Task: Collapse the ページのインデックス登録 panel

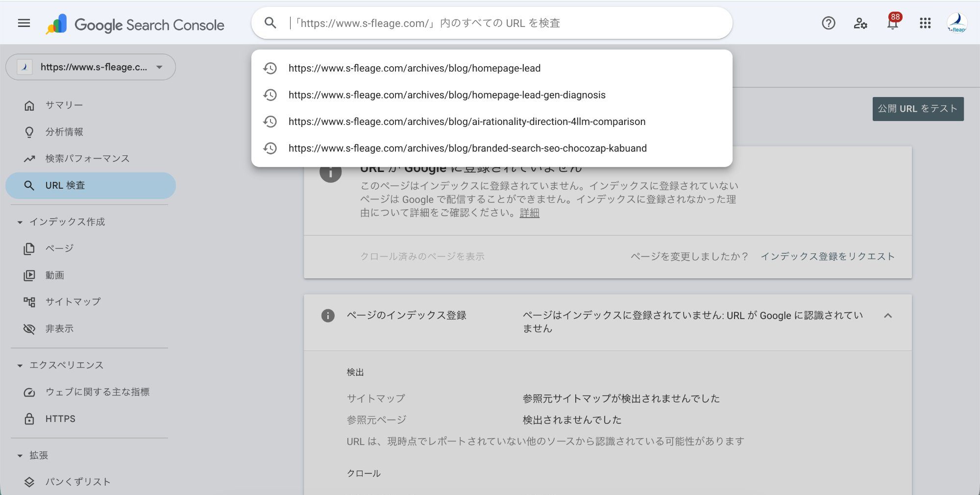Action: [887, 316]
